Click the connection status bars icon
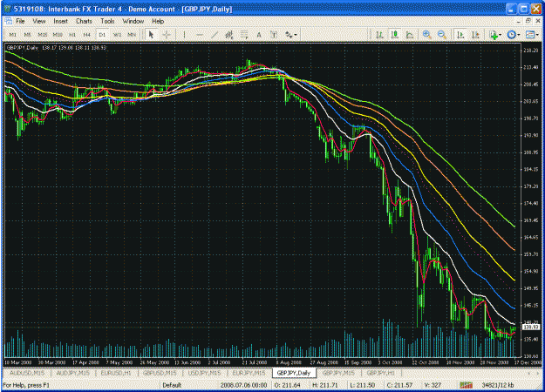 click(x=467, y=385)
